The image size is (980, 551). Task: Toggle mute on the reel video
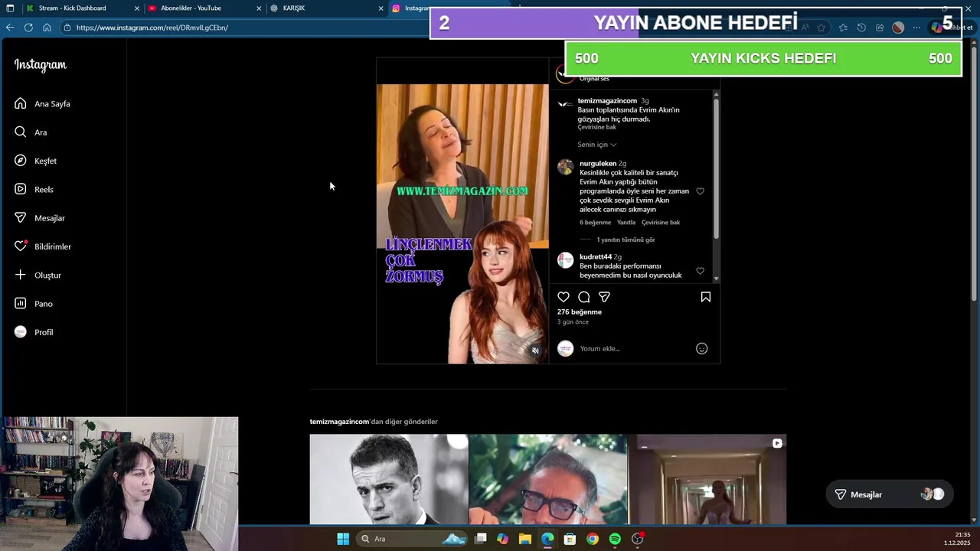[x=535, y=350]
